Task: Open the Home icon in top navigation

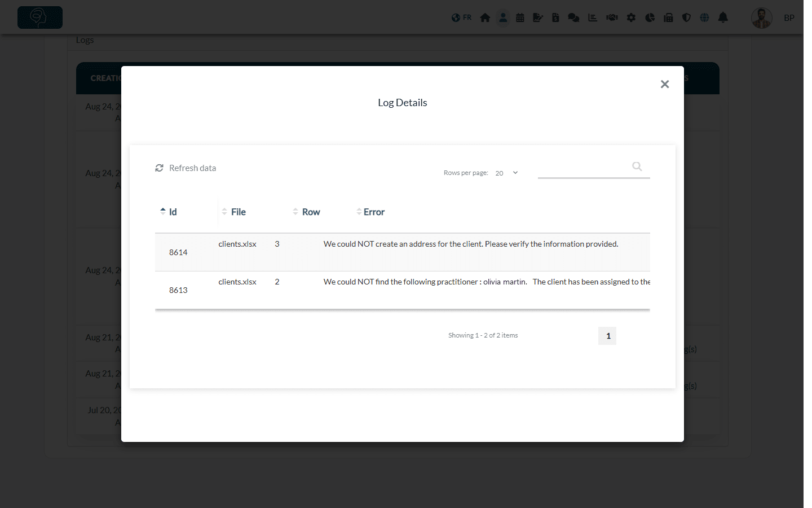Action: (x=485, y=17)
